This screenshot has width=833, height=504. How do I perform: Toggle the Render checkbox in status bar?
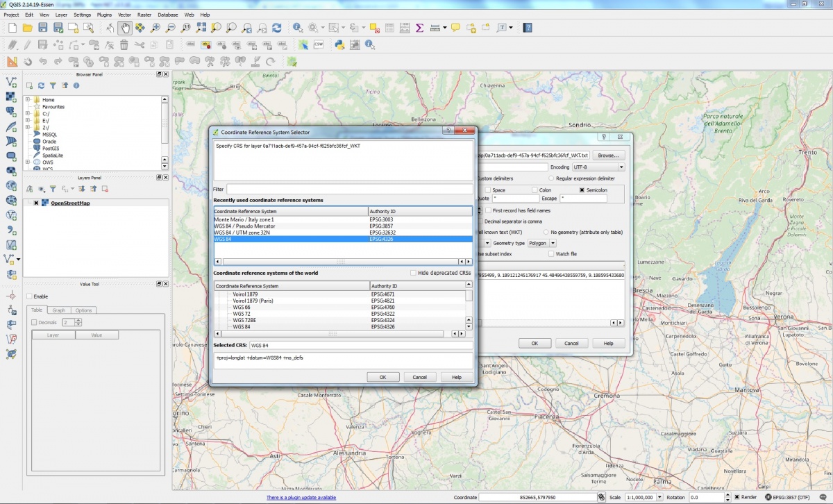point(737,497)
